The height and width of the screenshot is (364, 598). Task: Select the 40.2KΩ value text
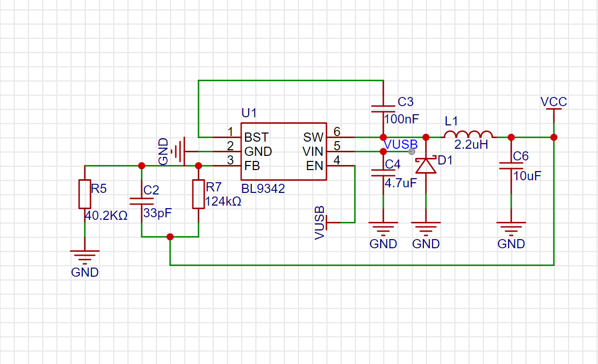click(x=106, y=216)
